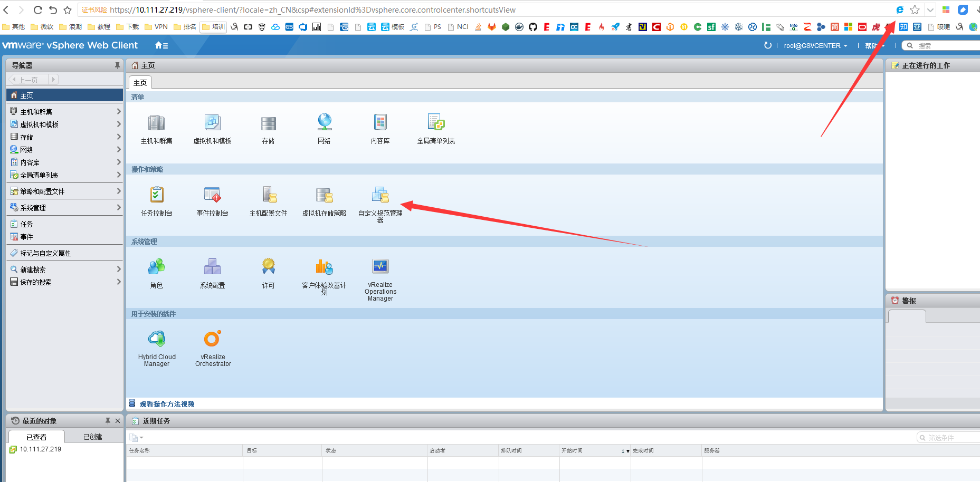This screenshot has width=980, height=482.
Task: Open the vRealize Operations Manager icon
Action: (x=380, y=267)
